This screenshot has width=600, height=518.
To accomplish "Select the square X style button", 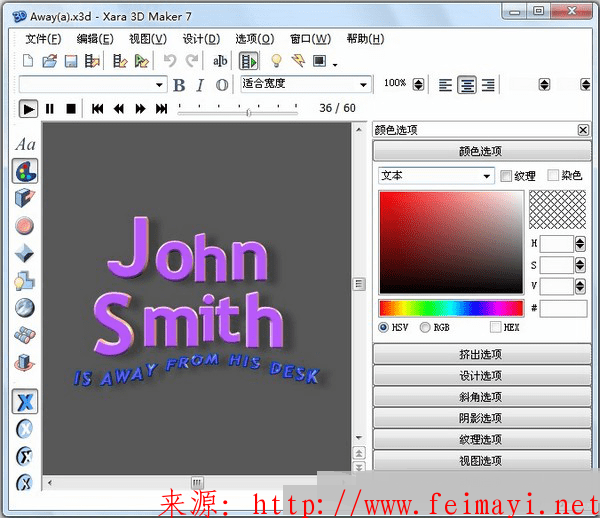I will (x=25, y=402).
